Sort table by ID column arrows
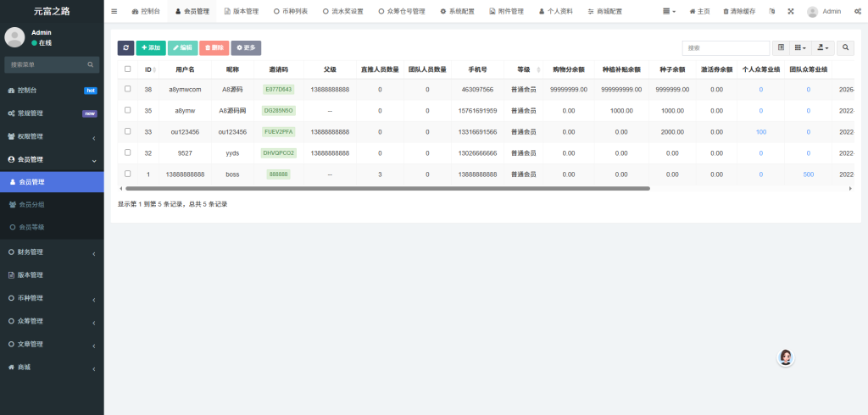Viewport: 868px width, 415px height. pos(154,69)
